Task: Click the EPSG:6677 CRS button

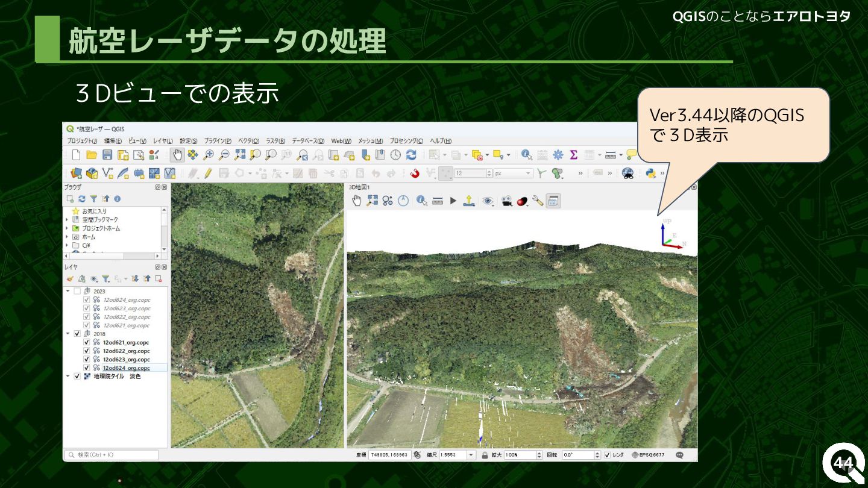Action: point(649,455)
